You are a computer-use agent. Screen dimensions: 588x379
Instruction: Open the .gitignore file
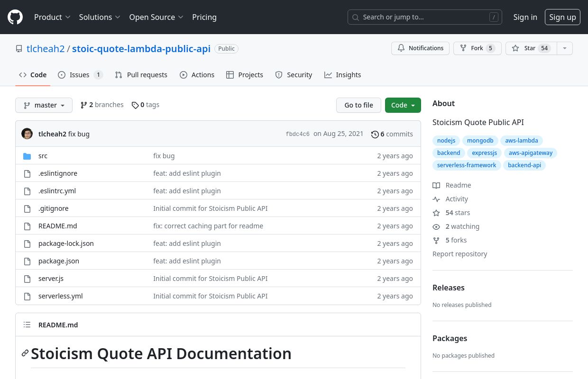[53, 208]
